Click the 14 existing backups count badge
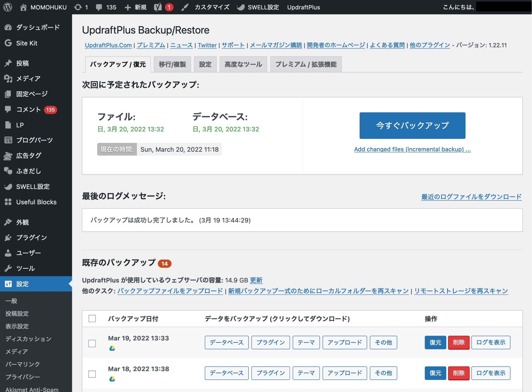The width and height of the screenshot is (532, 392). click(165, 264)
